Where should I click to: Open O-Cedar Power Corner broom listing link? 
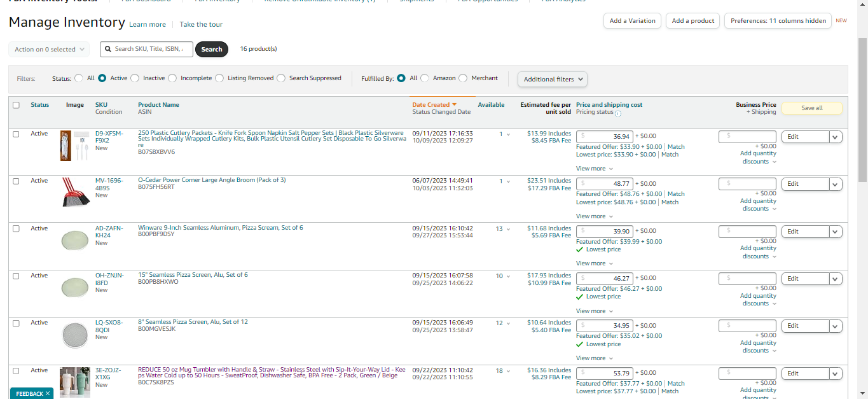coord(212,180)
